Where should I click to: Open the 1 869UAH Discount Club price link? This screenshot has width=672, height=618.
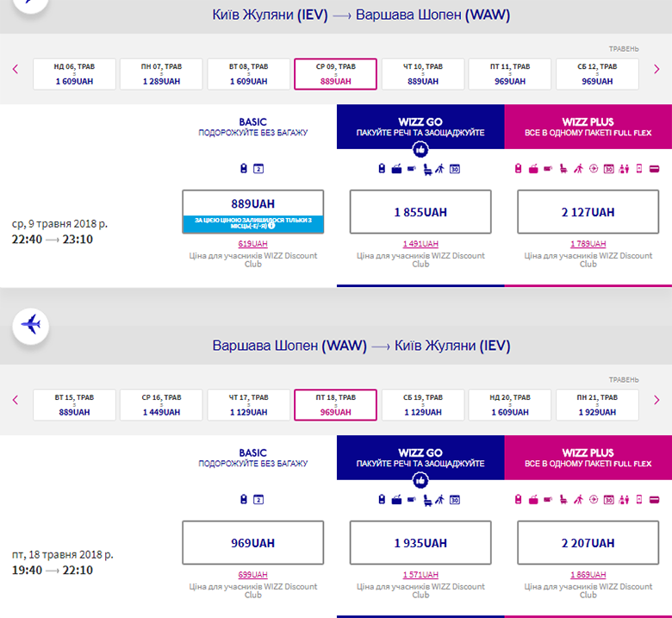point(588,575)
